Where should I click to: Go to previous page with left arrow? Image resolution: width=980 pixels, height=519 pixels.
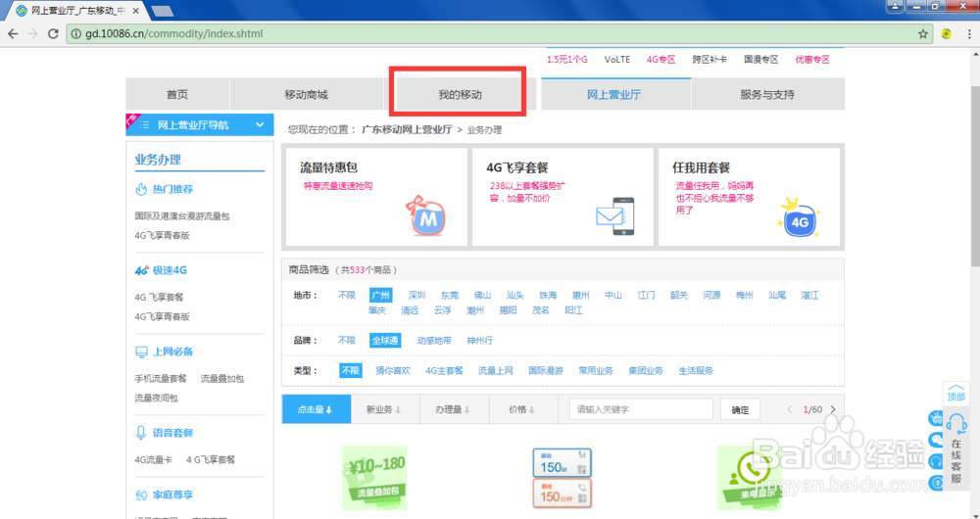pos(789,409)
